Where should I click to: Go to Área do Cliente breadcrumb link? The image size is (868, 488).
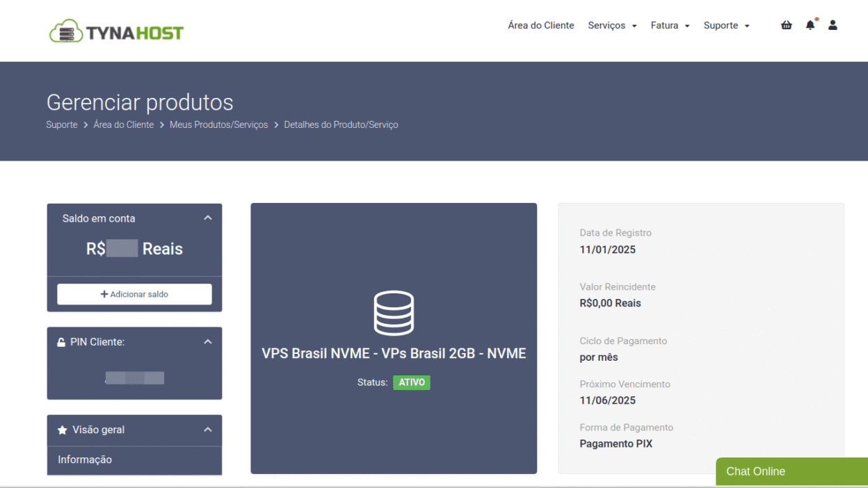tap(124, 124)
